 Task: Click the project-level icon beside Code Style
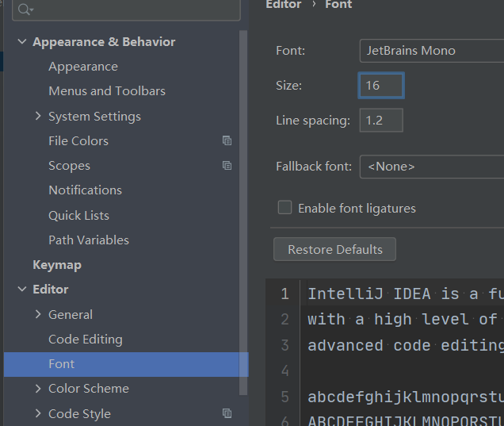(227, 413)
